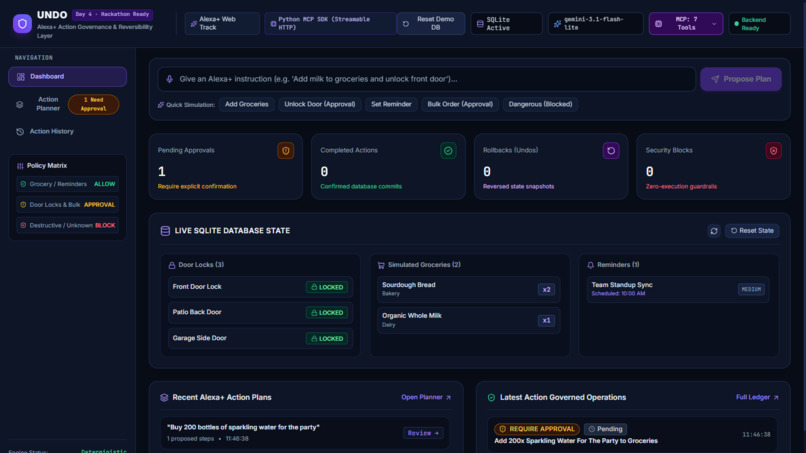
Task: Run the Dangerous (Blocked) simulation
Action: (x=540, y=104)
